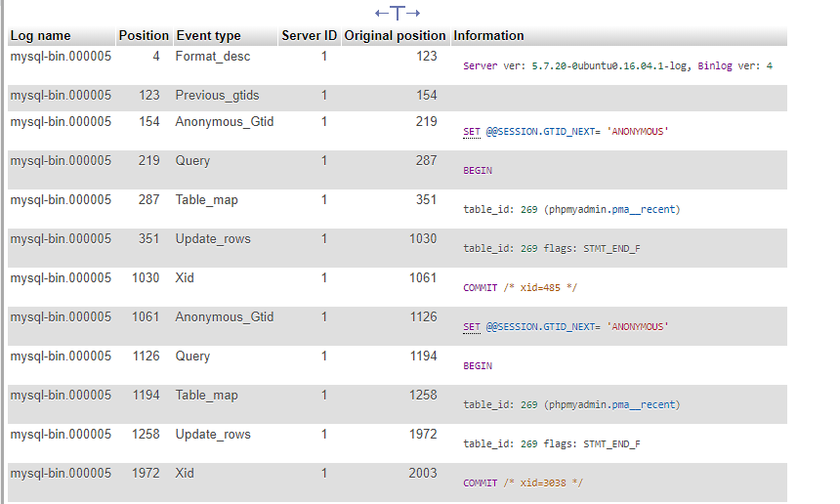Select the Format_desc event type cell
Image resolution: width=840 pixels, height=504 pixels.
click(x=213, y=57)
